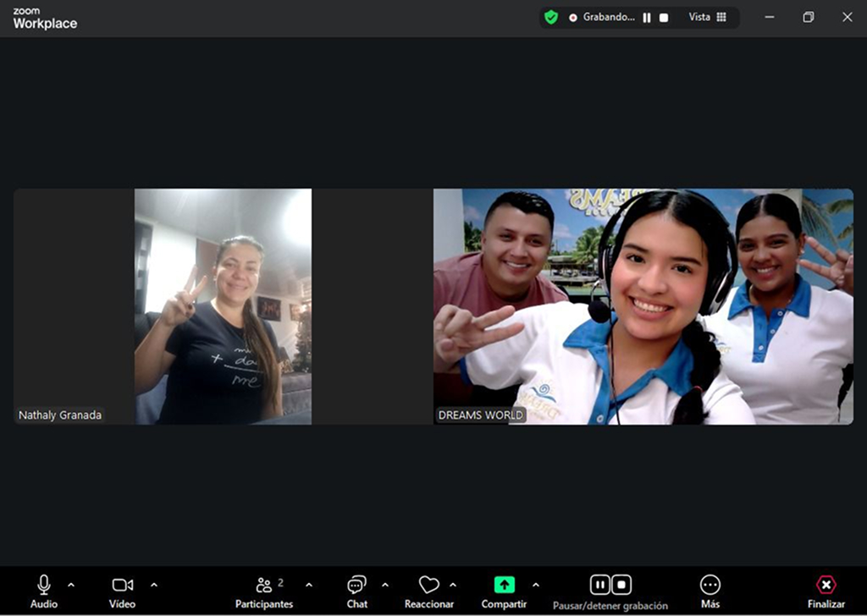The image size is (867, 616).
Task: Expand the Chat options arrow
Action: 385,585
